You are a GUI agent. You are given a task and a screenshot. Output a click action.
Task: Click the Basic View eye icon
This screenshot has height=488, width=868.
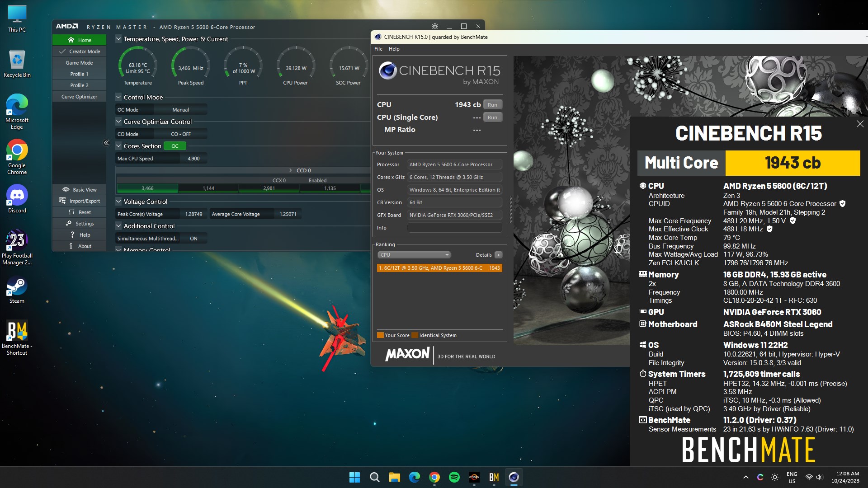pos(66,189)
